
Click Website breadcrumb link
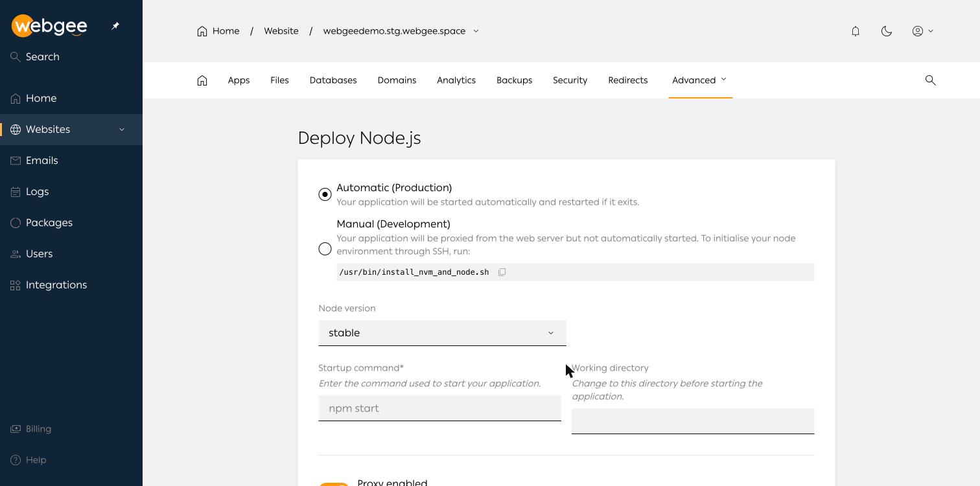pyautogui.click(x=281, y=31)
